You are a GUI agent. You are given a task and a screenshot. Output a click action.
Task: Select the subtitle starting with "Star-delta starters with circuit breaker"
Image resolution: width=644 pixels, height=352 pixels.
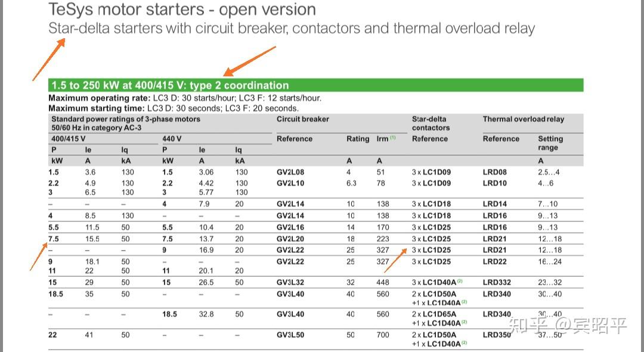pyautogui.click(x=292, y=29)
